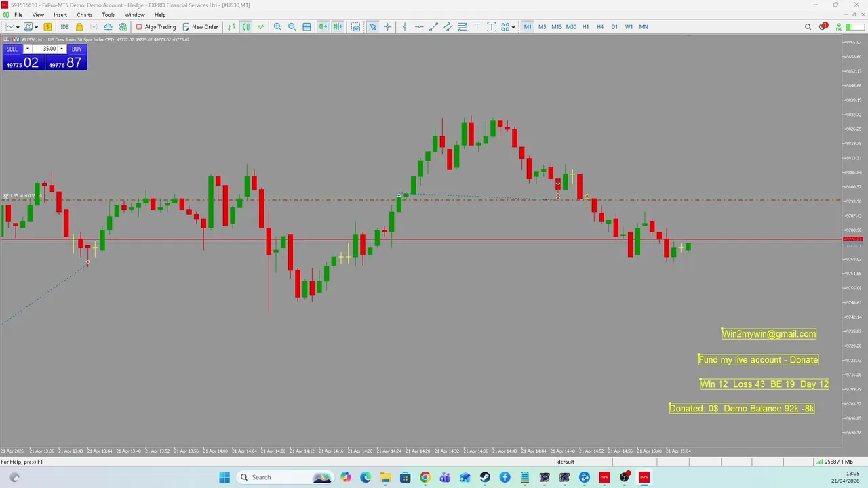
Task: Select the trendline drawing tool
Action: point(434,27)
